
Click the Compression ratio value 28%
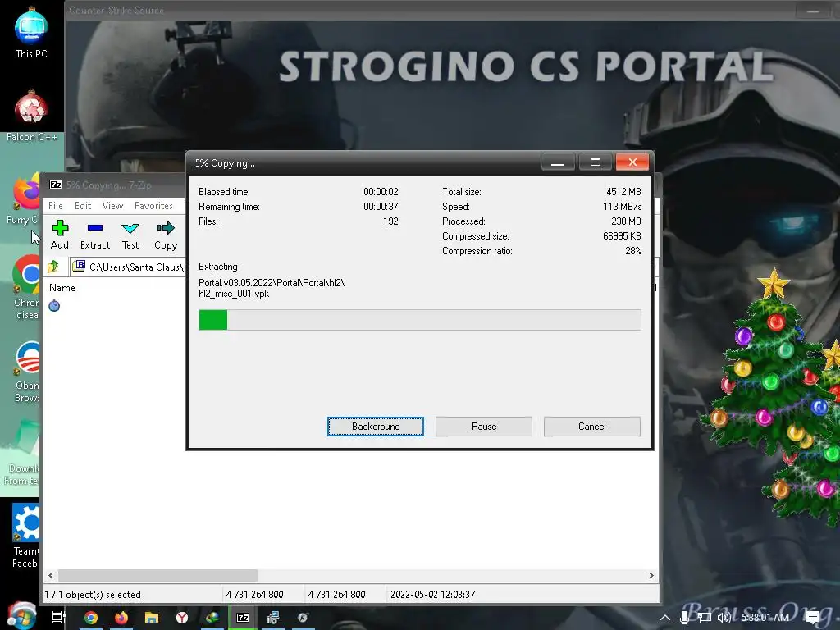pyautogui.click(x=633, y=251)
